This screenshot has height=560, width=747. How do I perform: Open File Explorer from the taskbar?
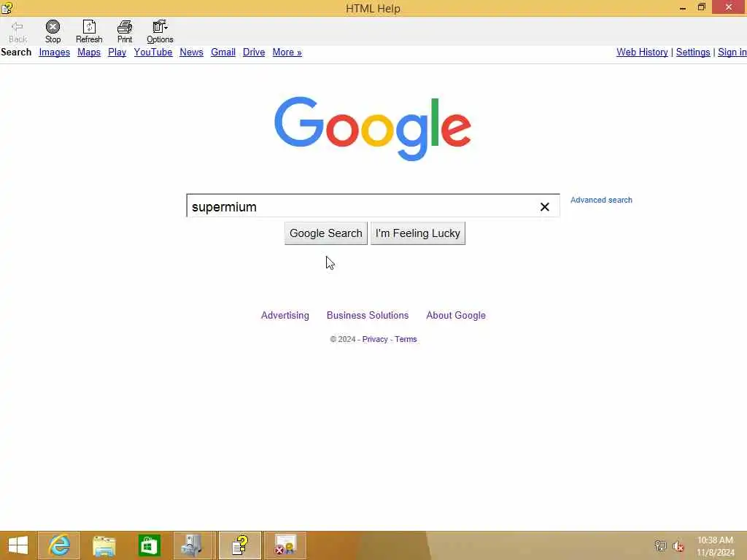pyautogui.click(x=104, y=545)
